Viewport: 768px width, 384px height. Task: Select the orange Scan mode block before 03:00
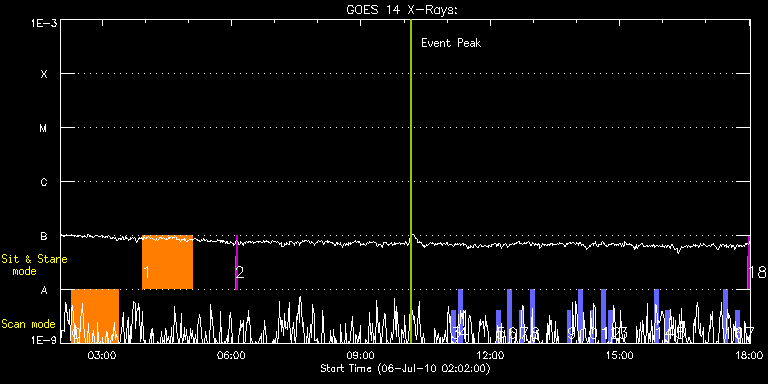point(95,316)
